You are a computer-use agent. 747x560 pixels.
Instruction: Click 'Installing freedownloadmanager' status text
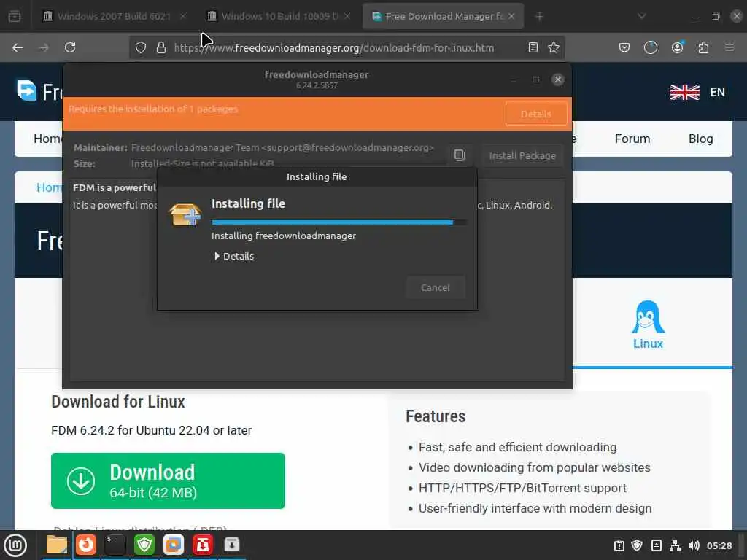(x=284, y=236)
